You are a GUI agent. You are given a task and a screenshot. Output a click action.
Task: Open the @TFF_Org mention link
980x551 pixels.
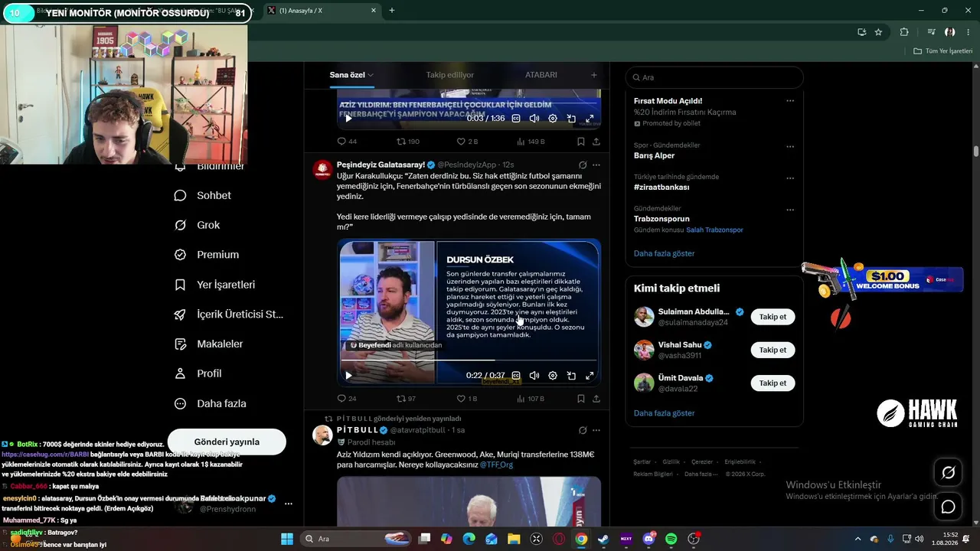[496, 465]
